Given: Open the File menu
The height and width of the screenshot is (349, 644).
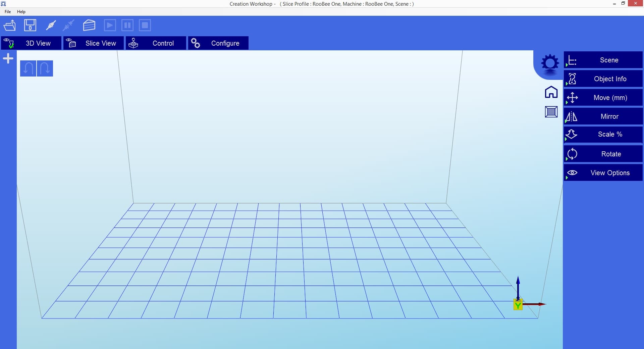Looking at the screenshot, I should (7, 11).
